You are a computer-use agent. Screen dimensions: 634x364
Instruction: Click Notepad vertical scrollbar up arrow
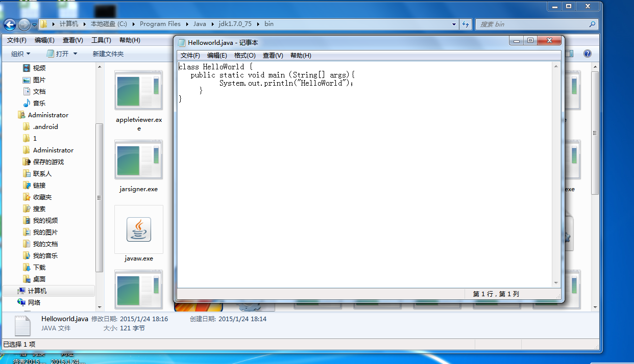click(556, 66)
